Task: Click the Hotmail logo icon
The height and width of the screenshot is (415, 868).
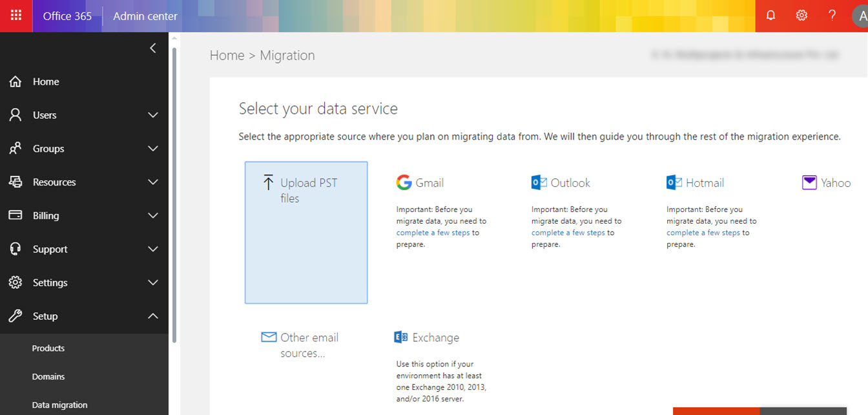Action: [x=674, y=182]
